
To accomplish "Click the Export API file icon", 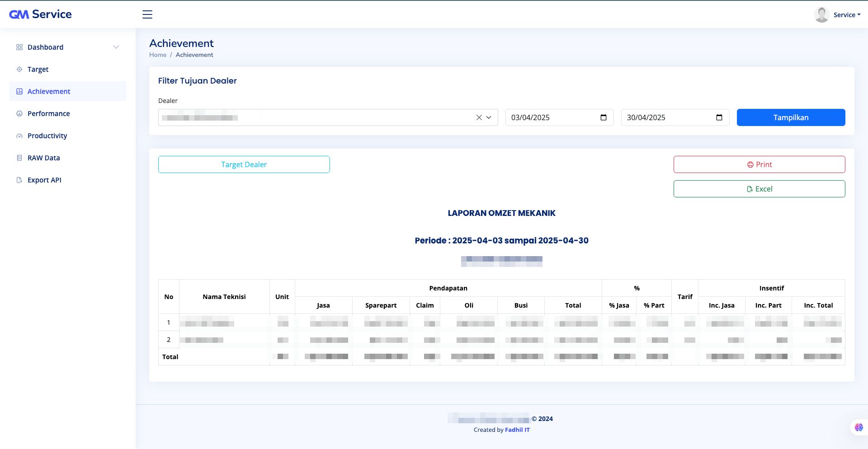I will click(x=19, y=180).
